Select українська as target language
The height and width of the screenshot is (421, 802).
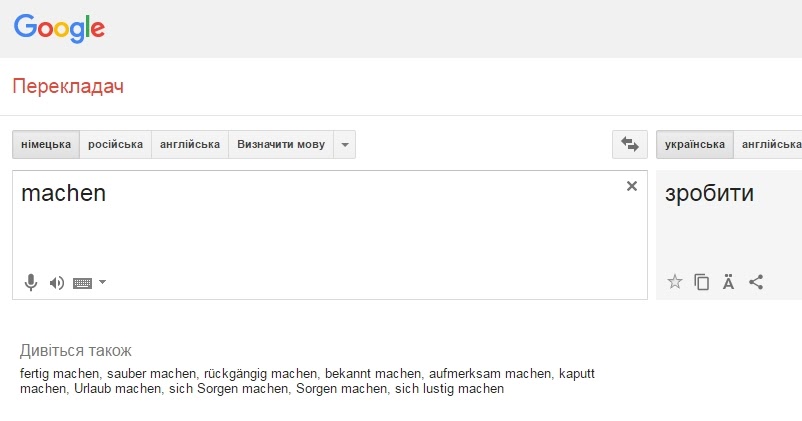pyautogui.click(x=695, y=144)
